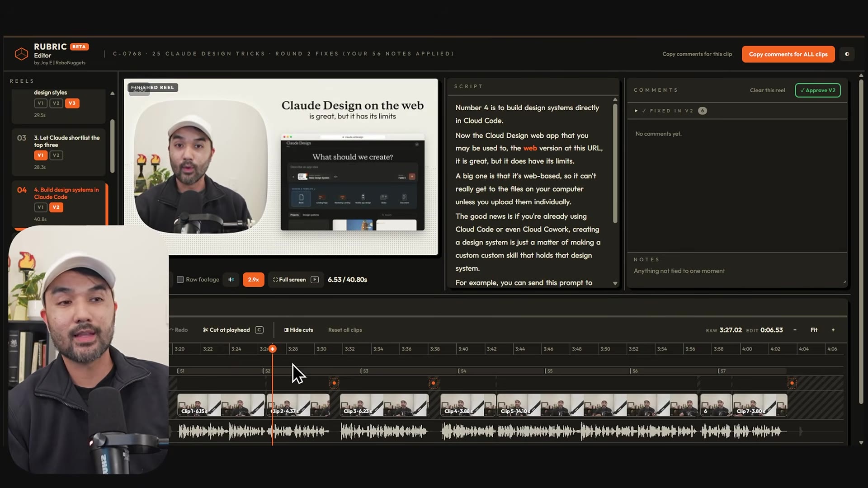Select the Clip 7 thumbnail
Screen dimensions: 868x488
click(x=760, y=405)
